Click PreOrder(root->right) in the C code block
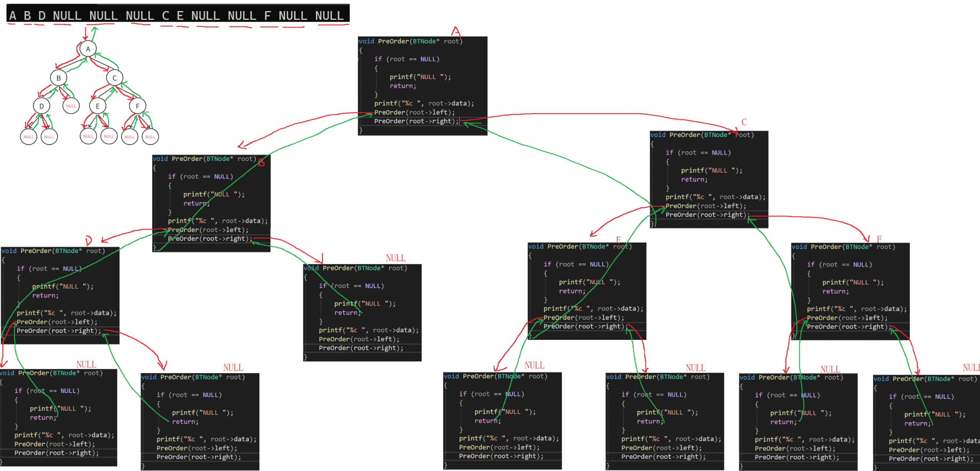The width and height of the screenshot is (980, 471). 707,215
